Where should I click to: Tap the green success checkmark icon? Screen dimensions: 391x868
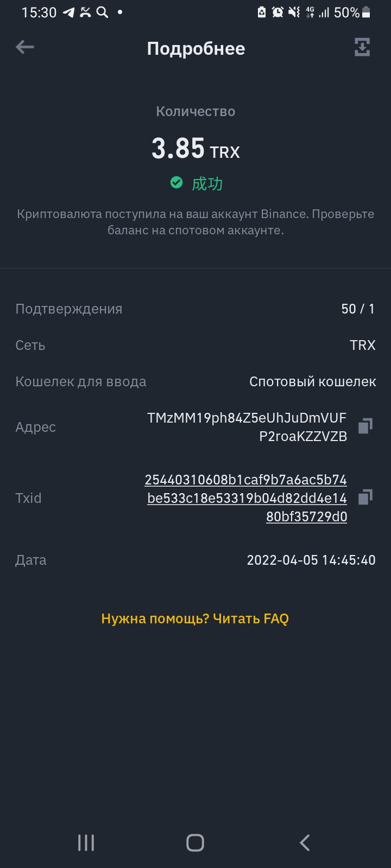pyautogui.click(x=176, y=183)
